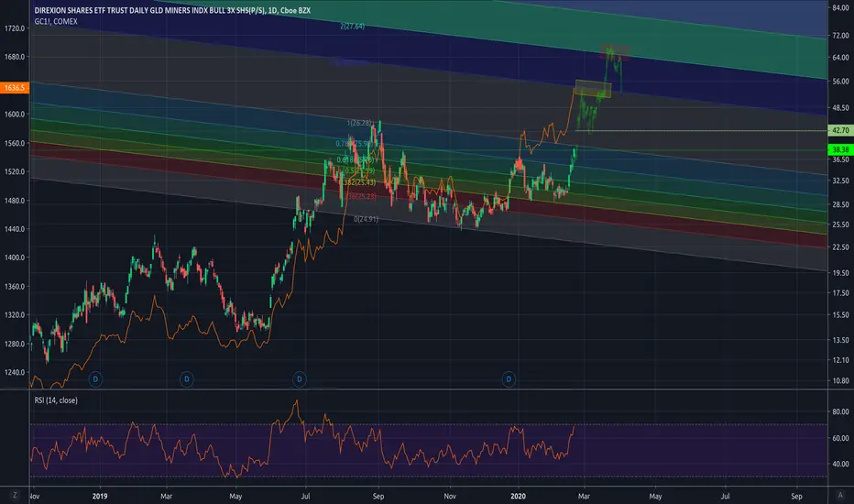Click 1720.0 on the left price scale

coord(14,28)
